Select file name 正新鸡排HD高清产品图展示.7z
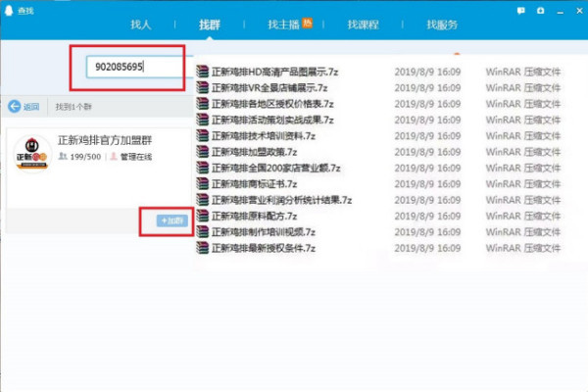Image resolution: width=588 pixels, height=392 pixels. pyautogui.click(x=274, y=72)
